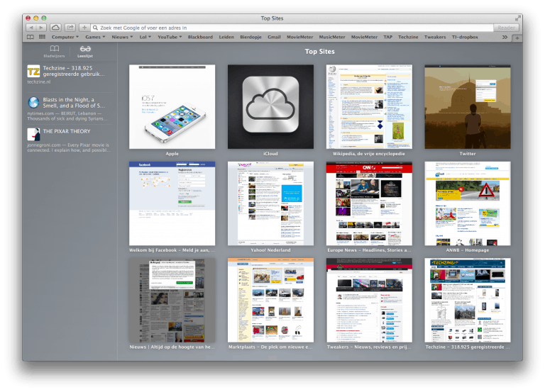
Task: Open the Facebook top site thumbnail
Action: coord(172,203)
